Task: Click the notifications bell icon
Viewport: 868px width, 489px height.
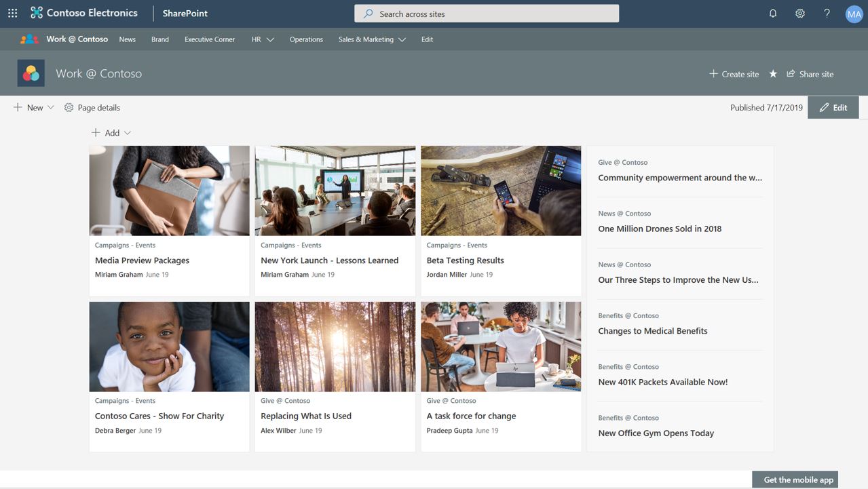Action: click(x=772, y=14)
